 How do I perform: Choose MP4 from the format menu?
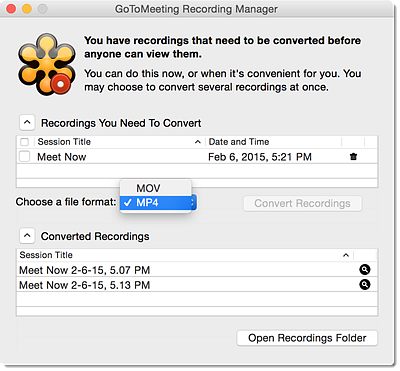coord(156,202)
